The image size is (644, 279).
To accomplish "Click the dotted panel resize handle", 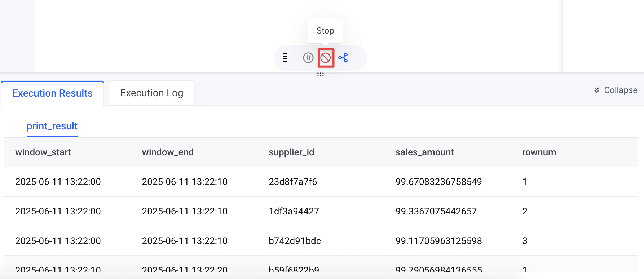I will pos(321,75).
